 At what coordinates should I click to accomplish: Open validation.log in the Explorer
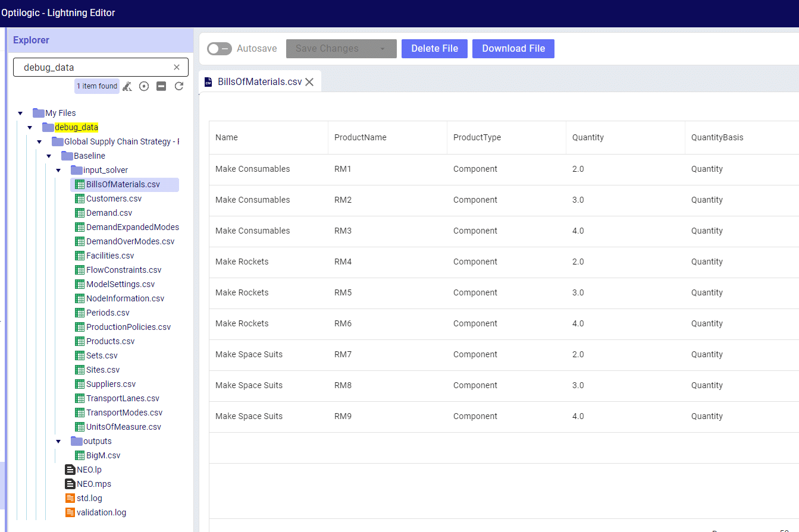click(x=96, y=512)
